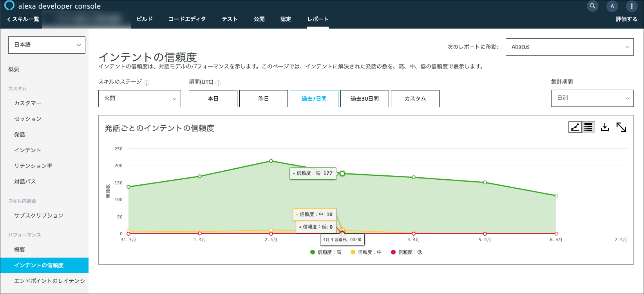Open インテント report in sidebar
The width and height of the screenshot is (644, 294).
28,150
